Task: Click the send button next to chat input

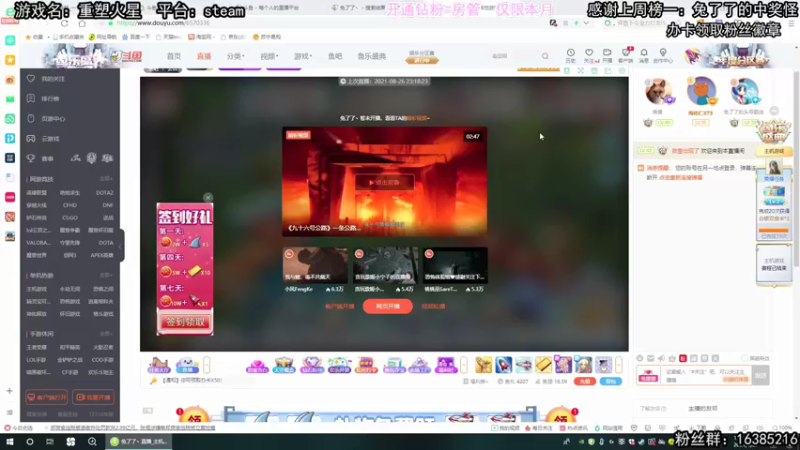Action: click(x=761, y=376)
